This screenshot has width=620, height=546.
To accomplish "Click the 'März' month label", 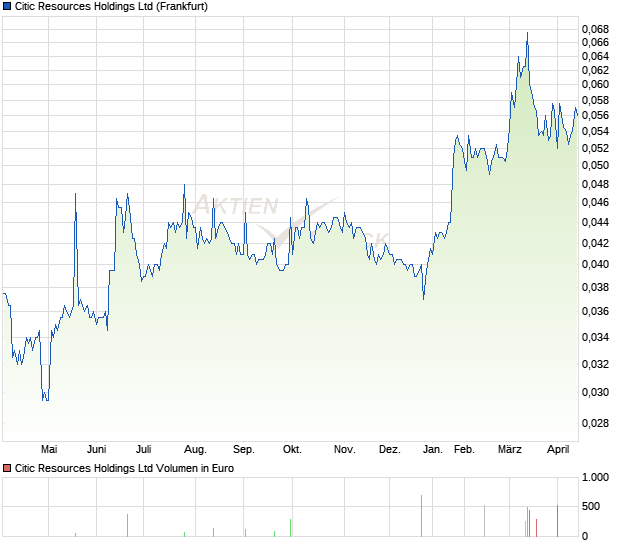I will pyautogui.click(x=510, y=450).
